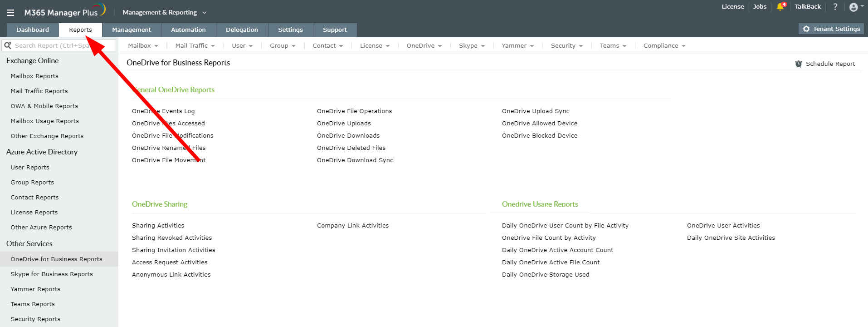This screenshot has width=868, height=327.
Task: Expand the Teams reports dropdown
Action: [613, 45]
